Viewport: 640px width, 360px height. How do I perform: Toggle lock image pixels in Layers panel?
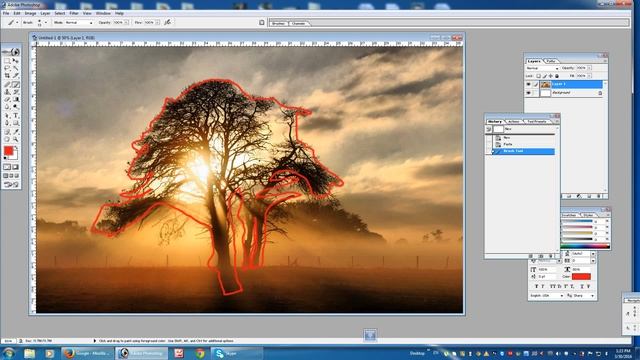coord(545,76)
